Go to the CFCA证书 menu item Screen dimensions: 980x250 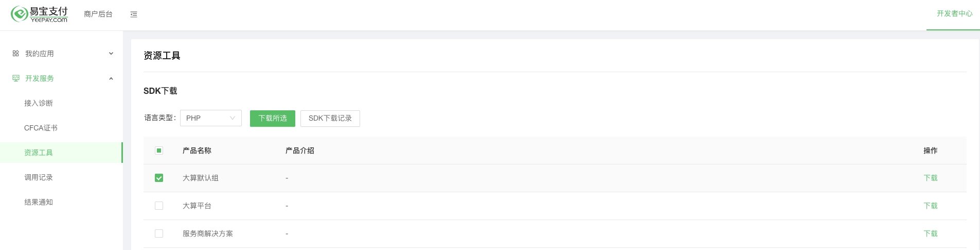[x=41, y=128]
